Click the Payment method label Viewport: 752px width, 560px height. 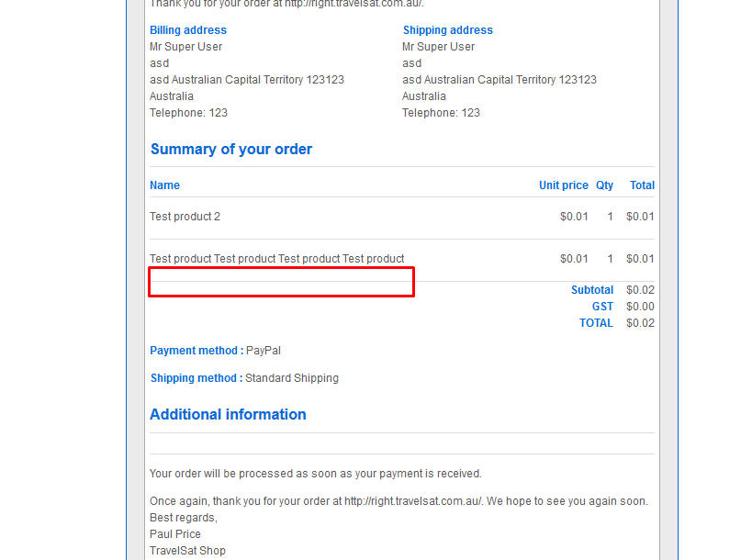click(196, 351)
